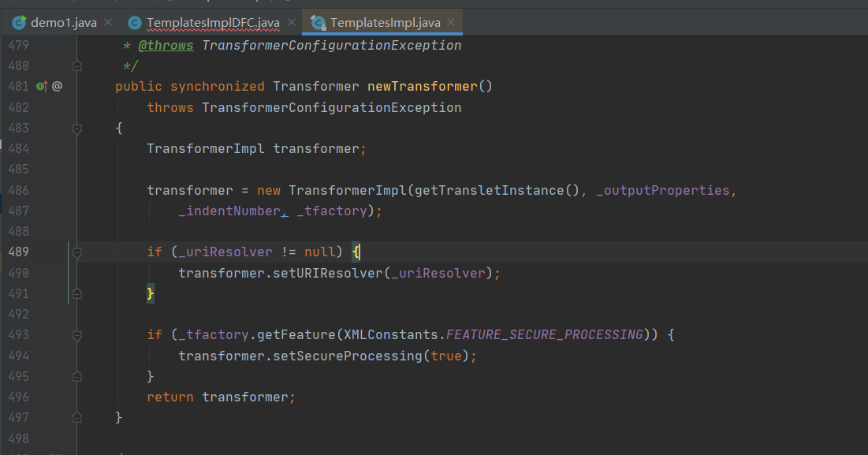This screenshot has height=455, width=868.
Task: Click the _outputProperties field reference
Action: click(663, 190)
